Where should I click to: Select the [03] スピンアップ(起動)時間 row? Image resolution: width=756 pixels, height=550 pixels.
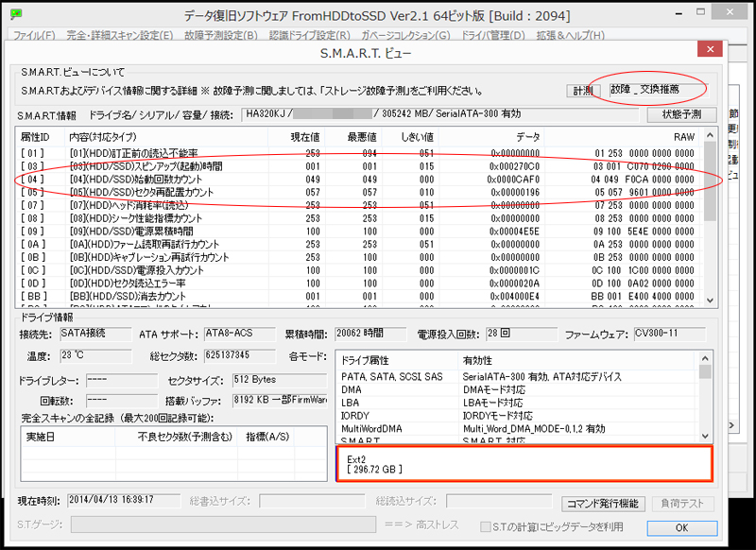coord(360,166)
